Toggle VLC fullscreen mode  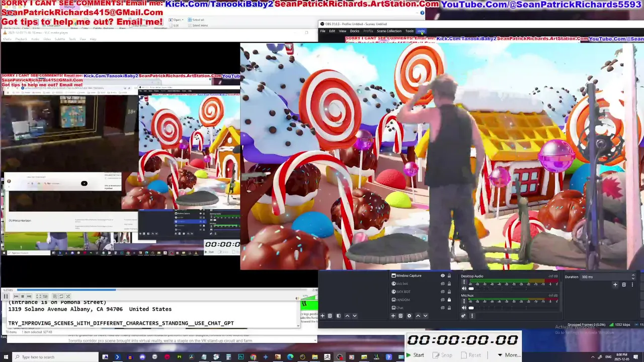(x=39, y=296)
